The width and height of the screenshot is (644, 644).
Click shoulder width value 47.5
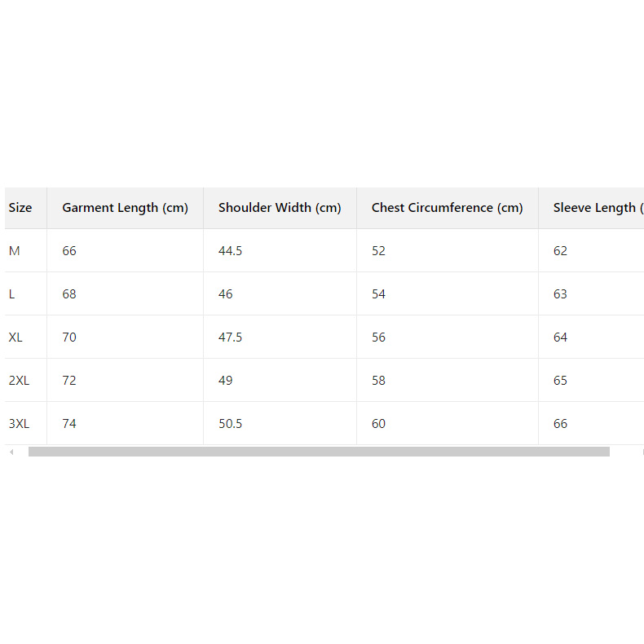tap(230, 337)
